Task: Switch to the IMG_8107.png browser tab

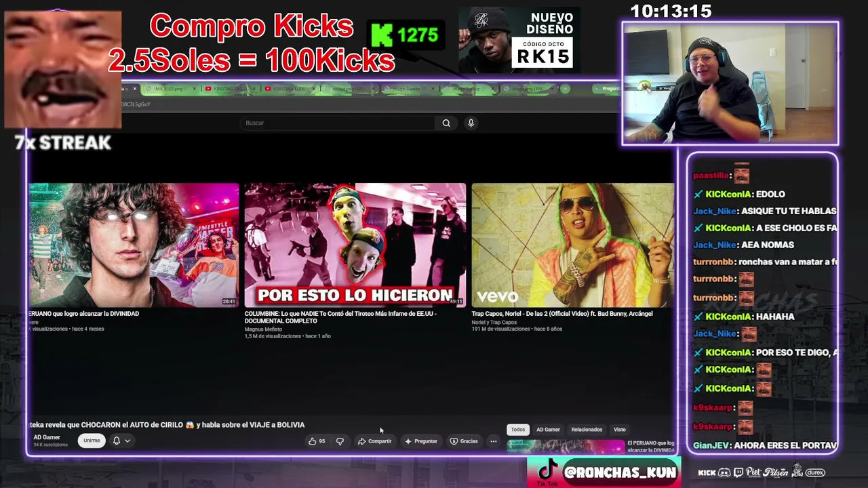Action: pyautogui.click(x=170, y=89)
